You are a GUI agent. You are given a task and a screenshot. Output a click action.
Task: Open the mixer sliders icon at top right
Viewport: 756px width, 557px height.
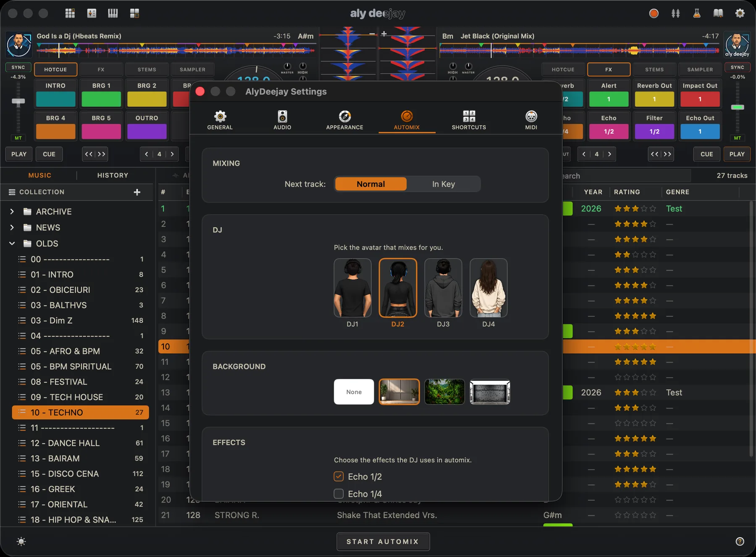[x=675, y=13]
